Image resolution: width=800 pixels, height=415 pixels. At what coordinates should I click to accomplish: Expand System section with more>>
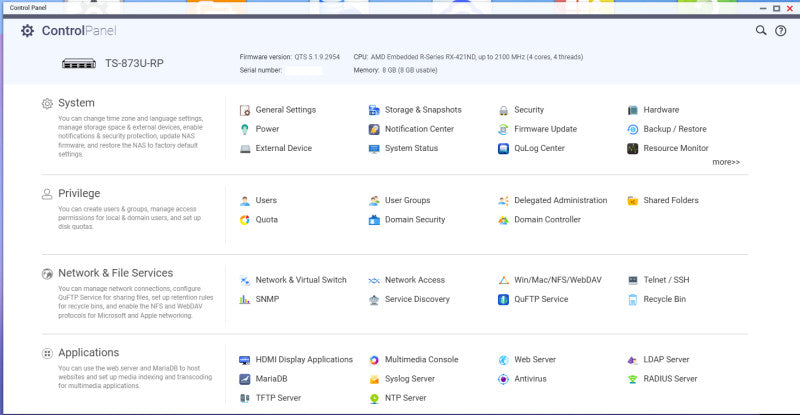click(x=726, y=162)
